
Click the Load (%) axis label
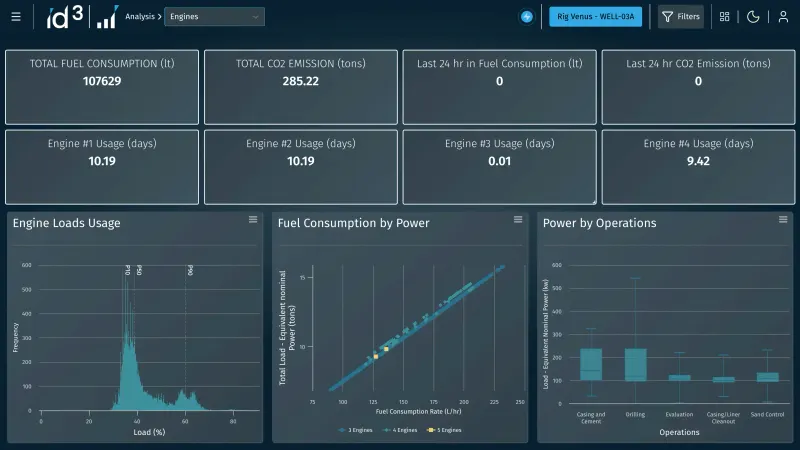pyautogui.click(x=149, y=432)
